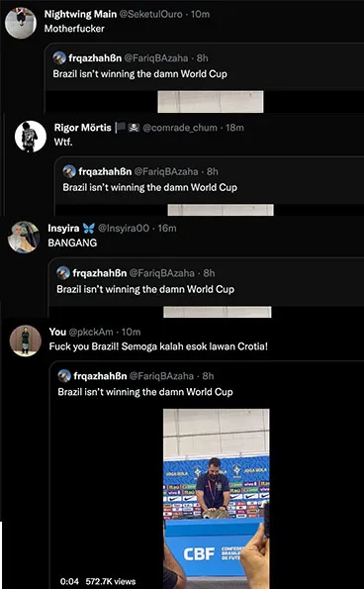Click the Nightwing Main display name
Viewport: 364px width, 589px height.
pos(80,14)
